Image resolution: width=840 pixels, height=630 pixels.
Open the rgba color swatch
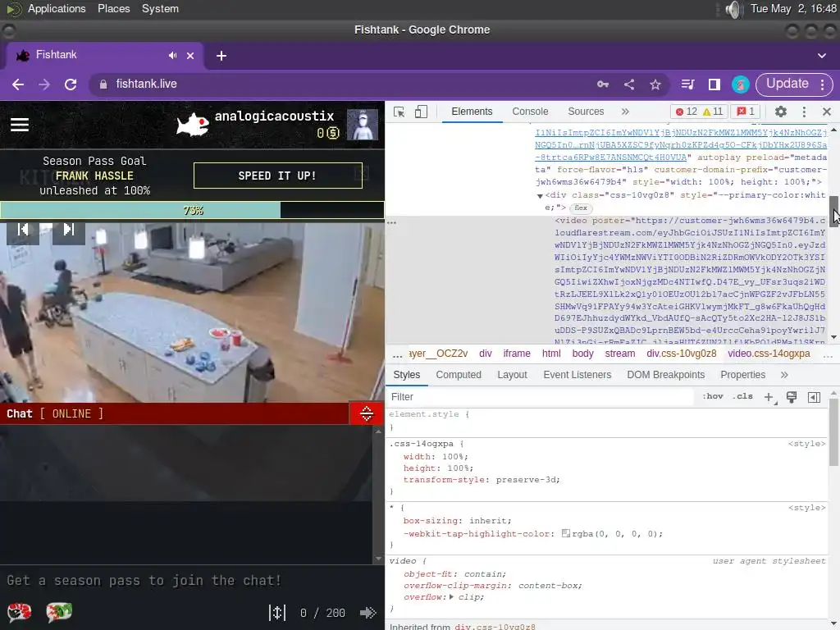point(566,533)
